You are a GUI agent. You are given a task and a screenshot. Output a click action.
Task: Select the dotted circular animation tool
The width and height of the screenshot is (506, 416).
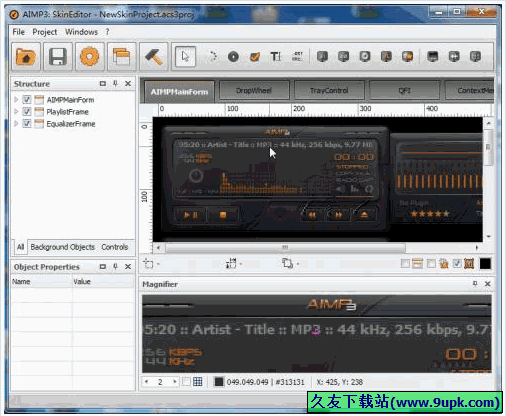(x=212, y=56)
